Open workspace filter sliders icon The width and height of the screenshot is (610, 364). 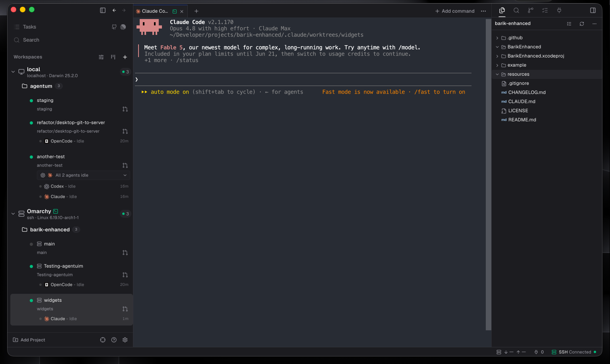(101, 57)
